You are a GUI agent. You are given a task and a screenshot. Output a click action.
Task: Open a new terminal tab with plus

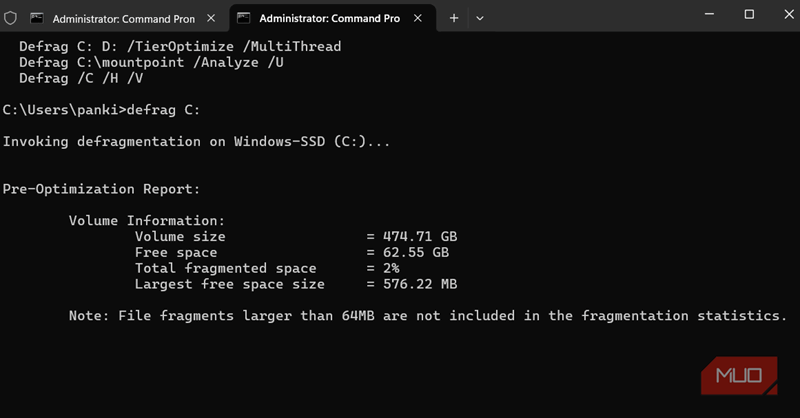click(x=454, y=18)
